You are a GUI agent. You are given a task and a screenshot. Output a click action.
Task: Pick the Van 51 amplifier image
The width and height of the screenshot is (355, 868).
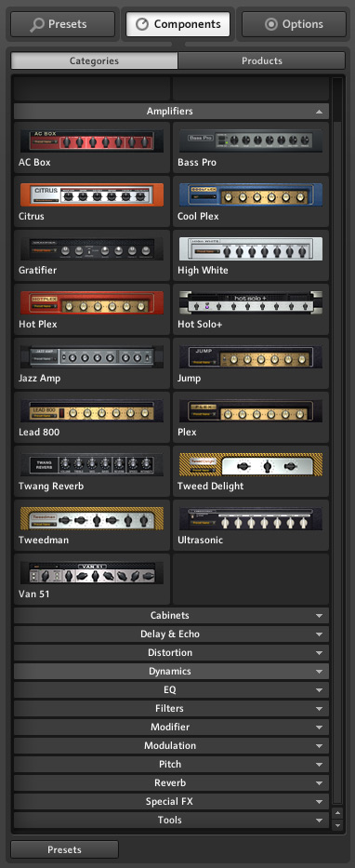[92, 573]
